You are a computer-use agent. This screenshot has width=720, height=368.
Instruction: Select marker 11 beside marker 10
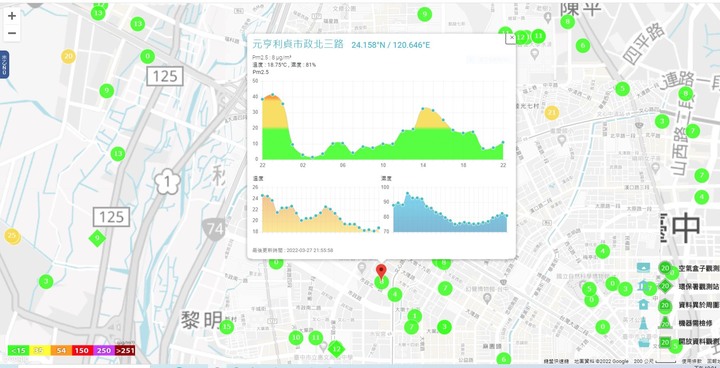(315, 338)
